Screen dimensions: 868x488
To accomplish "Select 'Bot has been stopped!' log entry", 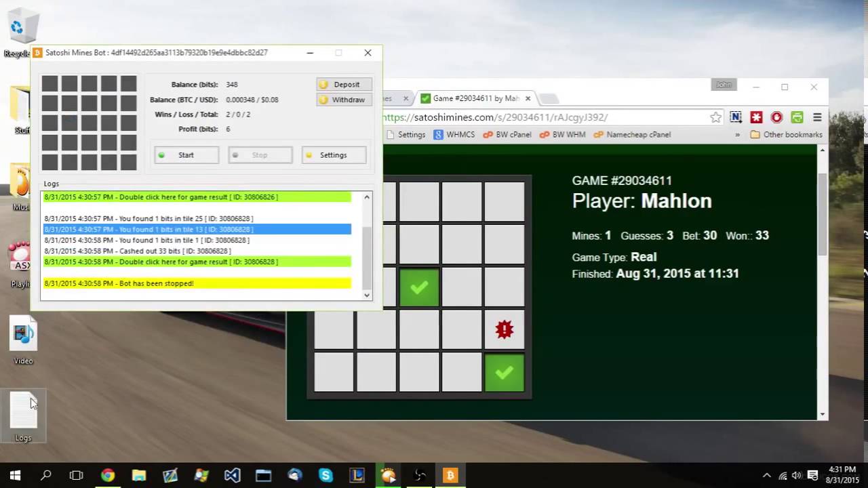I will click(x=197, y=283).
